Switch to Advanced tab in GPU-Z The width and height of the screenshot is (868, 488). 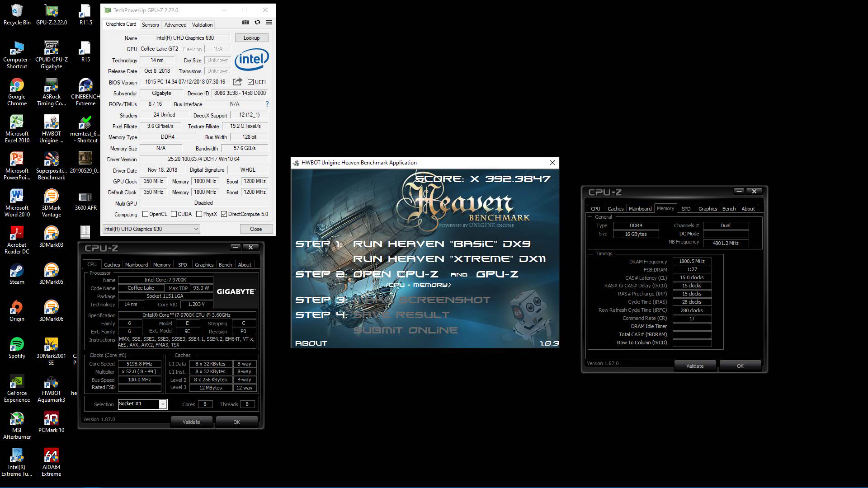pyautogui.click(x=175, y=25)
